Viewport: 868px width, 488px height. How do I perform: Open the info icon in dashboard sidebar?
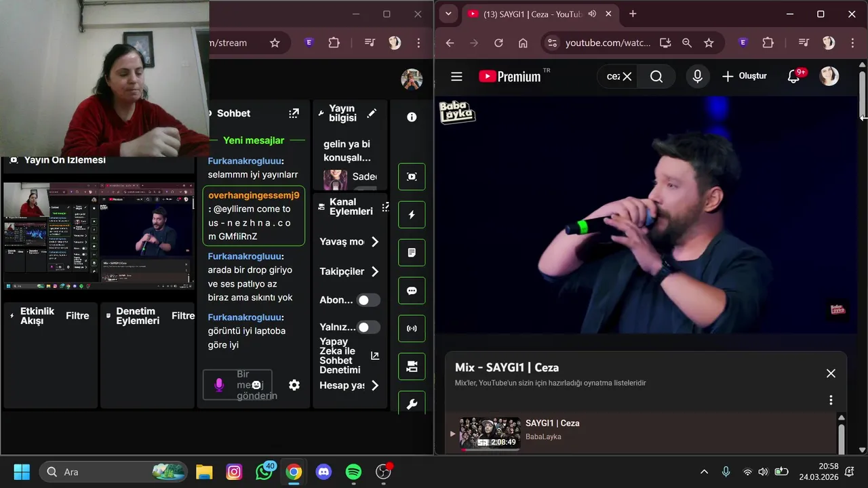[x=412, y=117]
